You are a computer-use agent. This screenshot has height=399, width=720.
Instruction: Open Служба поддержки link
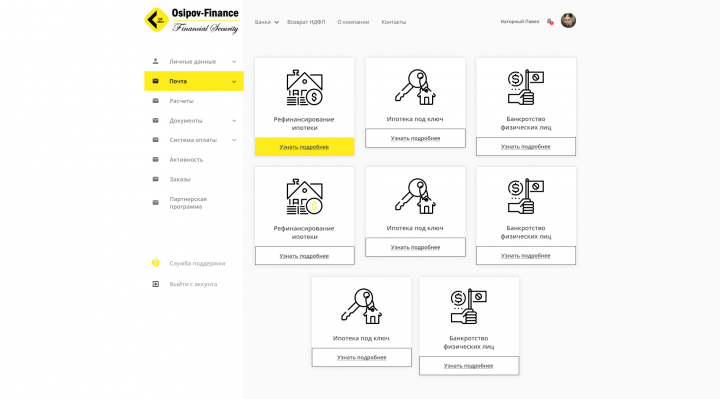197,264
